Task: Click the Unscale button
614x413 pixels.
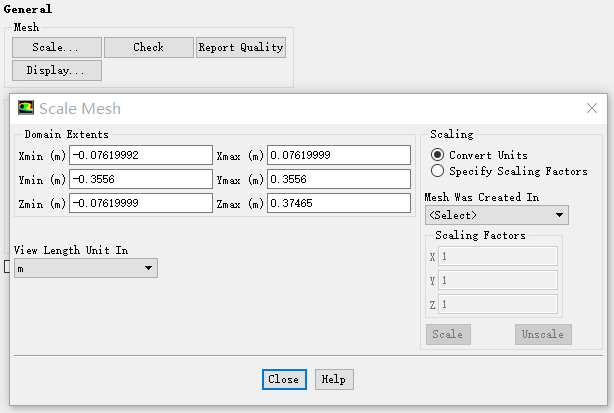Action: point(543,334)
